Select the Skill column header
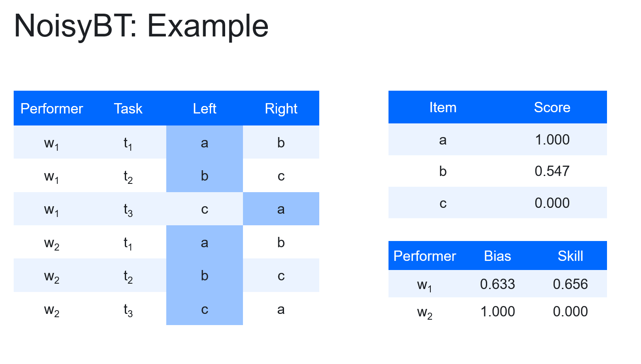This screenshot has height=364, width=641. tap(570, 256)
